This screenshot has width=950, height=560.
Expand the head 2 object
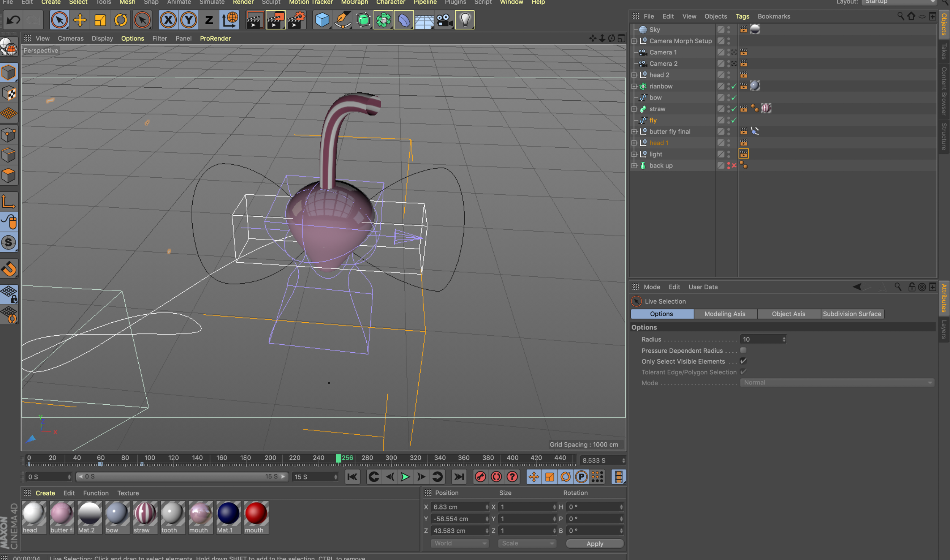tap(634, 75)
